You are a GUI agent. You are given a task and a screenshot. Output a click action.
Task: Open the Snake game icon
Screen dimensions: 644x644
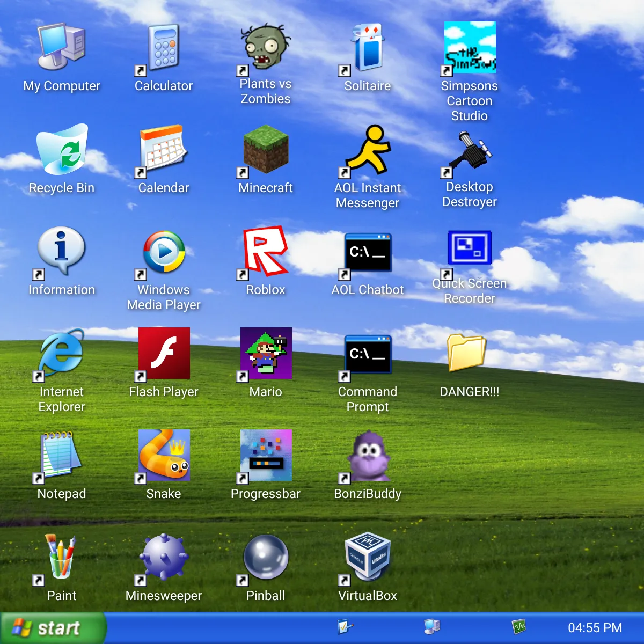pyautogui.click(x=164, y=455)
